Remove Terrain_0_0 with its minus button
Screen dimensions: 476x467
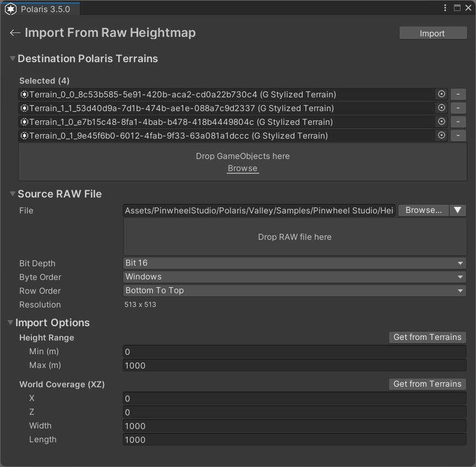[x=458, y=95]
